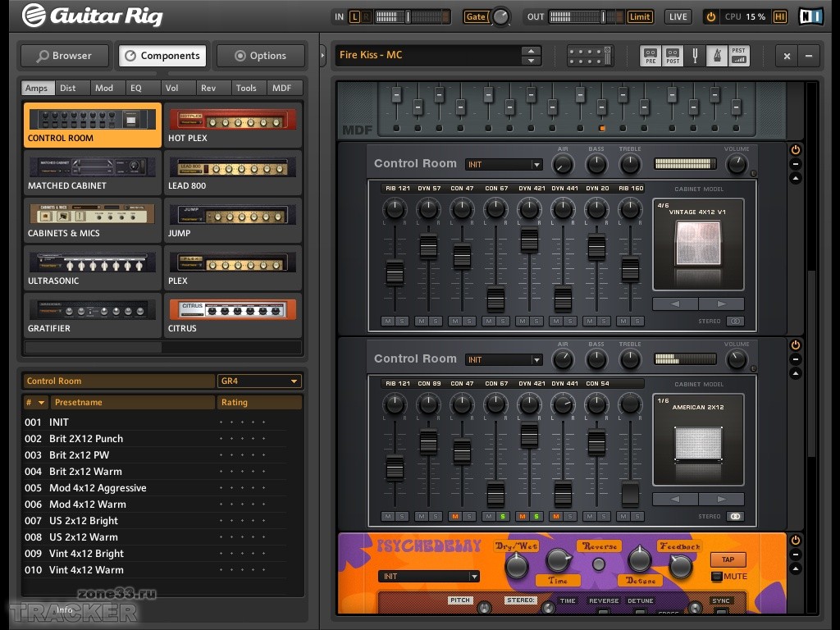Toggle Stereo switch on American 2x12 cabinet
The image size is (840, 630).
[735, 517]
